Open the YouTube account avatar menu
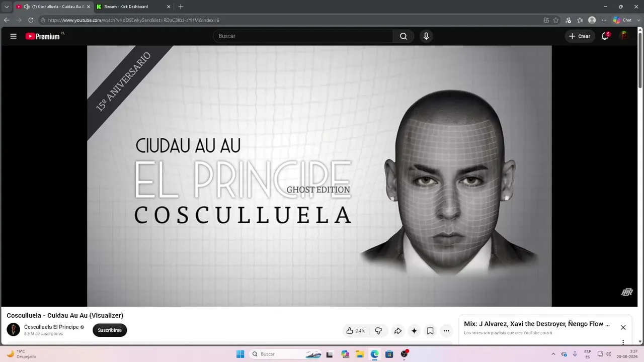Screen dimensions: 644x362 [x=624, y=36]
